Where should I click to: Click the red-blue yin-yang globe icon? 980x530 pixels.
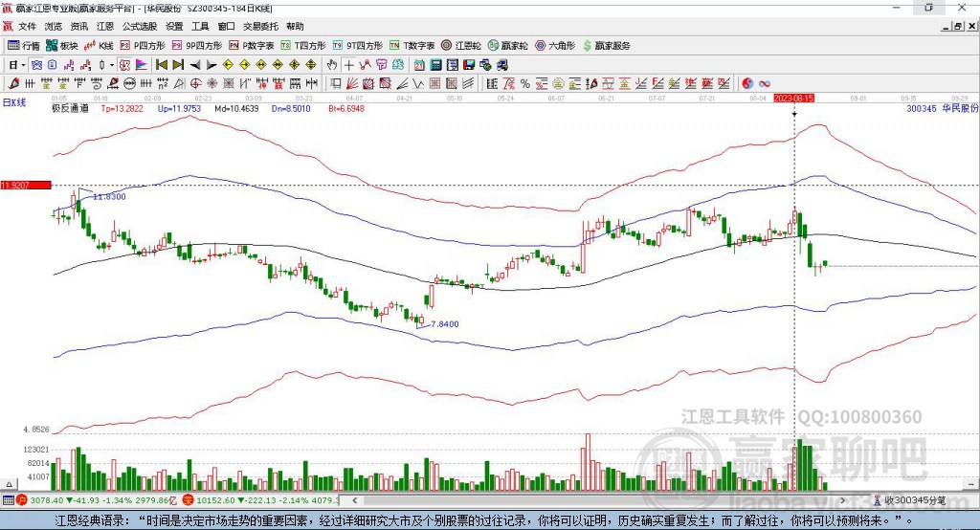click(x=747, y=84)
